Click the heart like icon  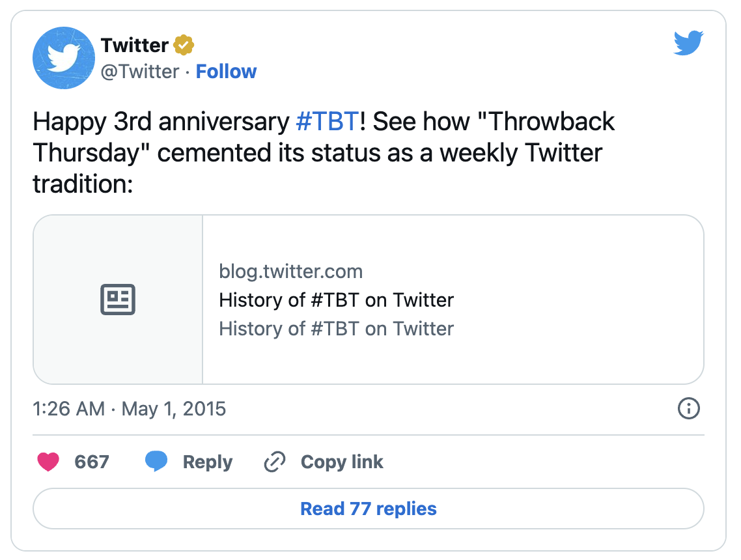coord(49,462)
